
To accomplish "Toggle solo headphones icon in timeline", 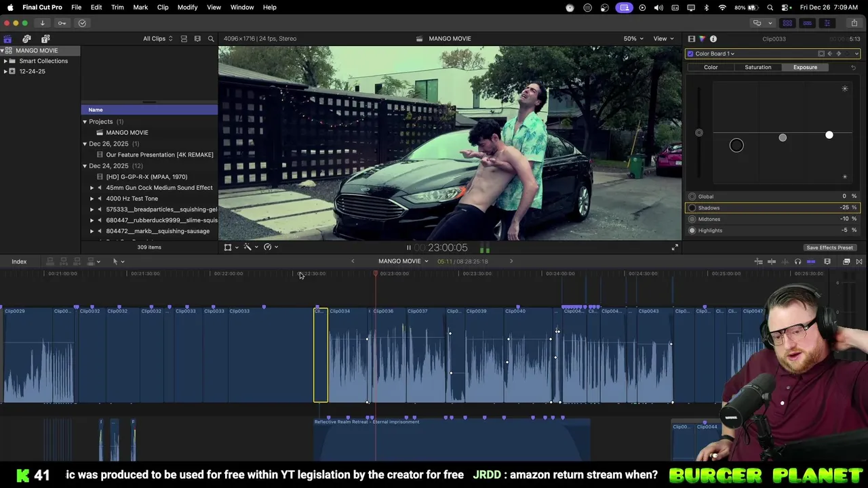I will pos(797,262).
